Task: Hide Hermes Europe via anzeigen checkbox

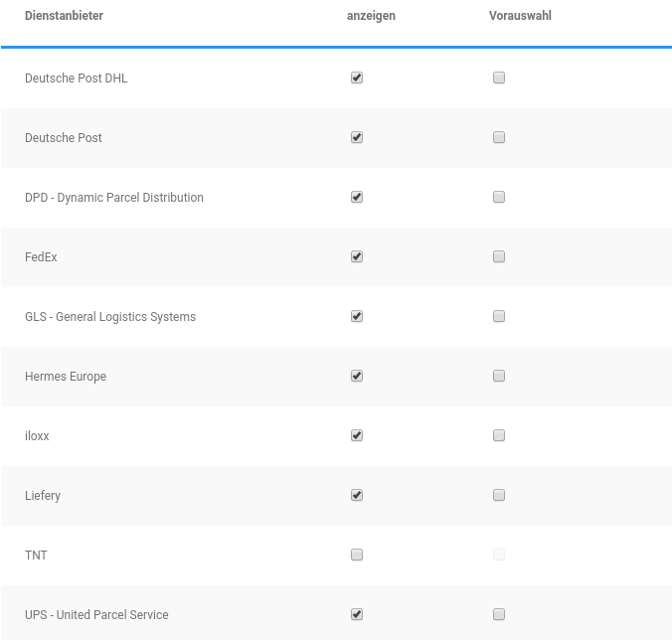Action: pos(357,376)
